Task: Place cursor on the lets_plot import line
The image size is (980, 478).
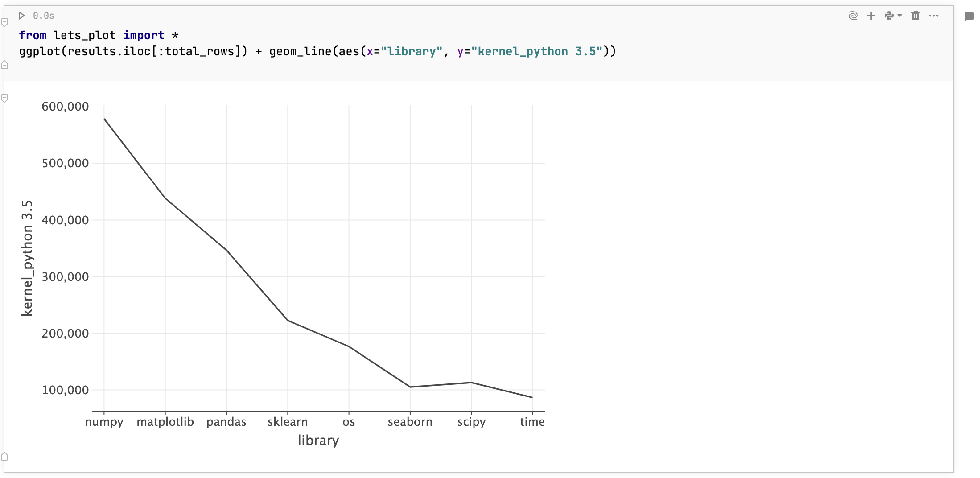Action: [98, 35]
